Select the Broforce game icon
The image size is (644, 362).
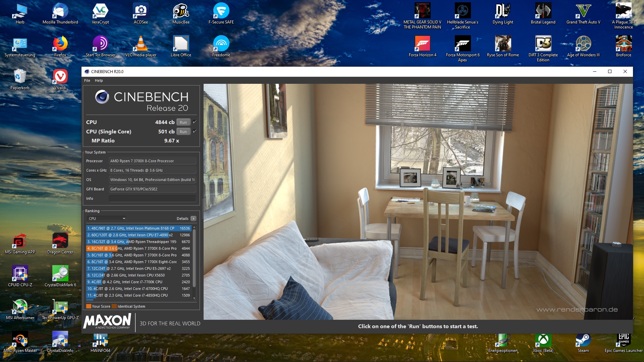point(624,46)
